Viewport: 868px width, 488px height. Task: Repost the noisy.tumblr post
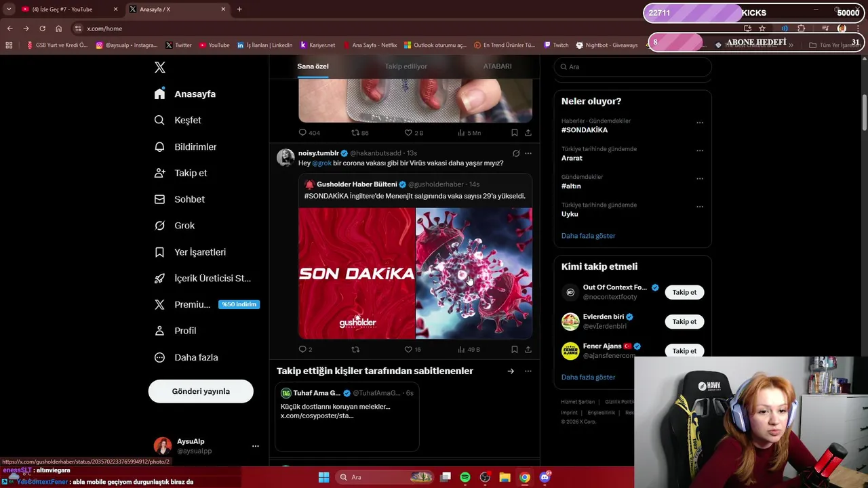pyautogui.click(x=355, y=350)
